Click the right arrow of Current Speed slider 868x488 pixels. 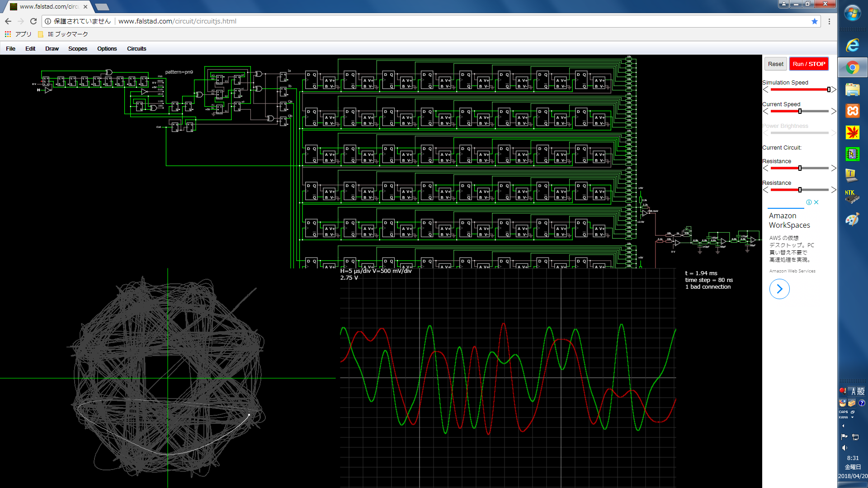pos(834,111)
